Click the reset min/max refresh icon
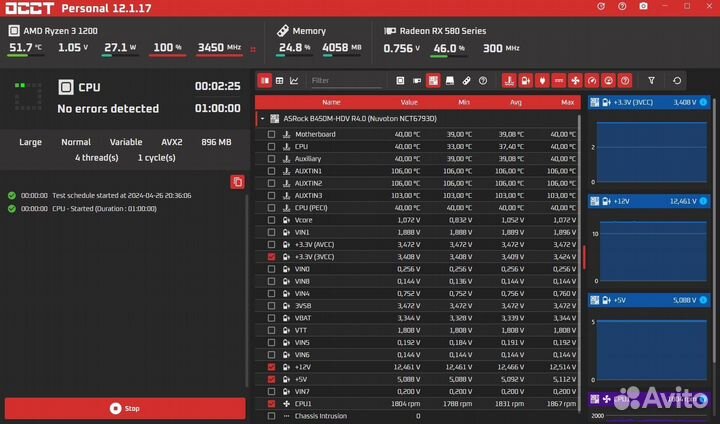 [x=677, y=80]
